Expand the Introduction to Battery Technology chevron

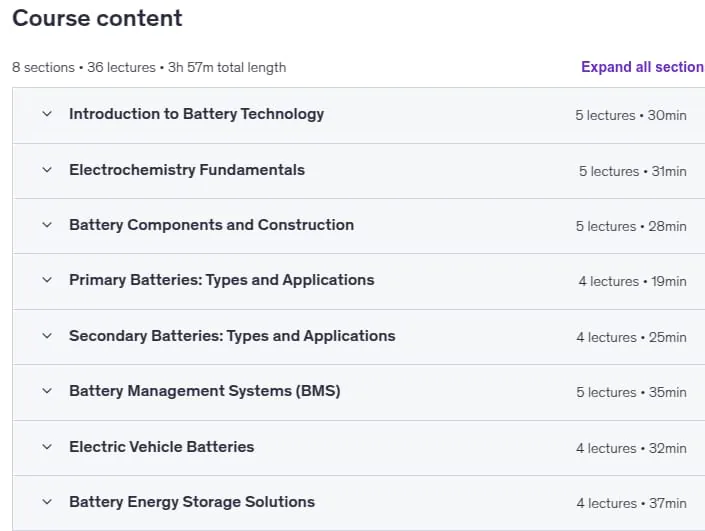(x=47, y=114)
